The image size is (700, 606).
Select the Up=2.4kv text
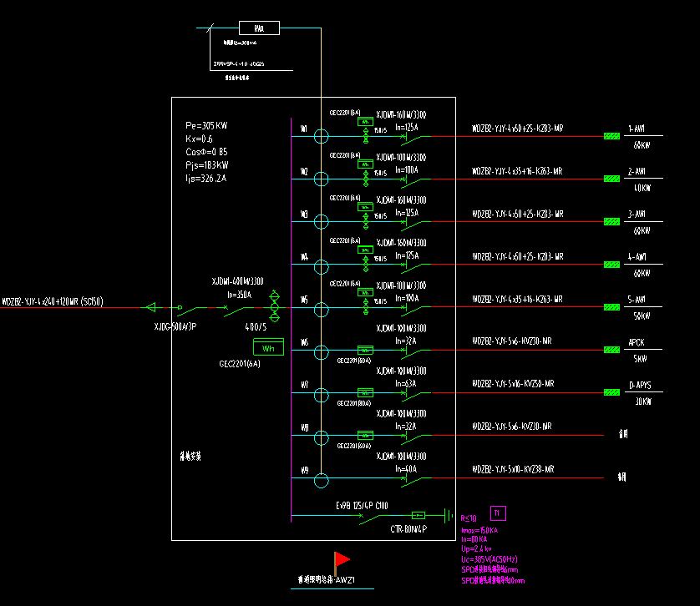(476, 549)
